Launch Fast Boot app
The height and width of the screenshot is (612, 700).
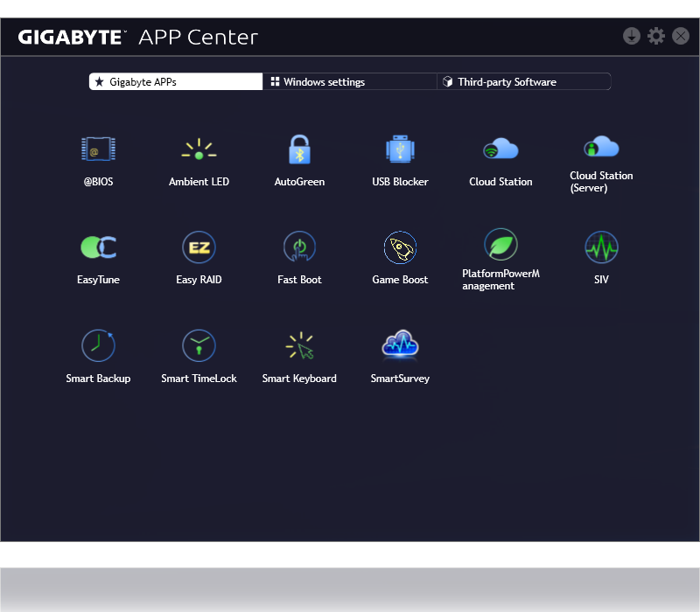(299, 248)
